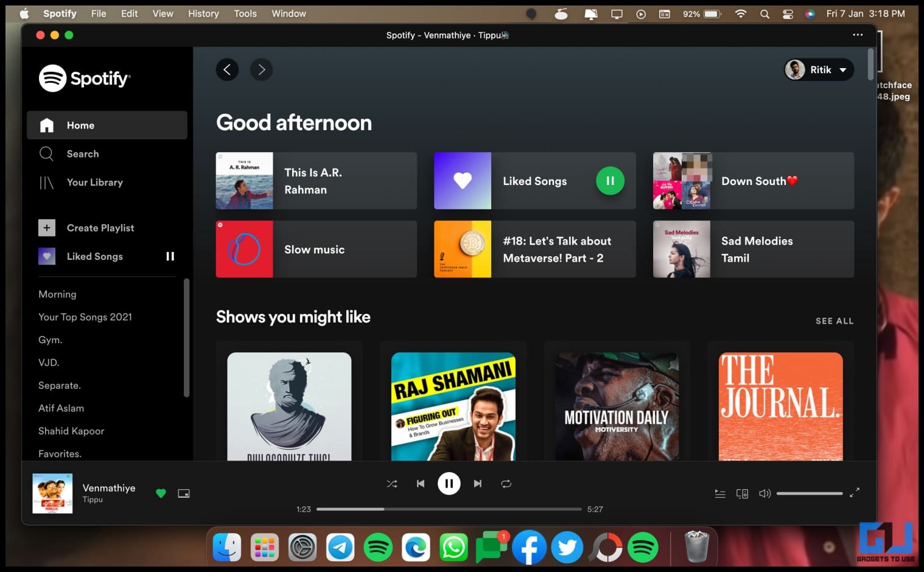Click the Venmathiye song title

109,488
